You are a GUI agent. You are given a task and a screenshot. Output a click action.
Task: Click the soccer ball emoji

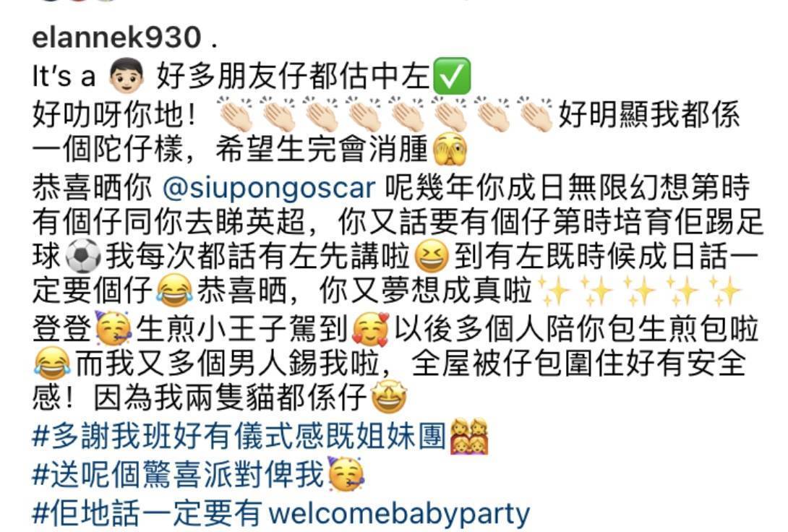pyautogui.click(x=83, y=256)
